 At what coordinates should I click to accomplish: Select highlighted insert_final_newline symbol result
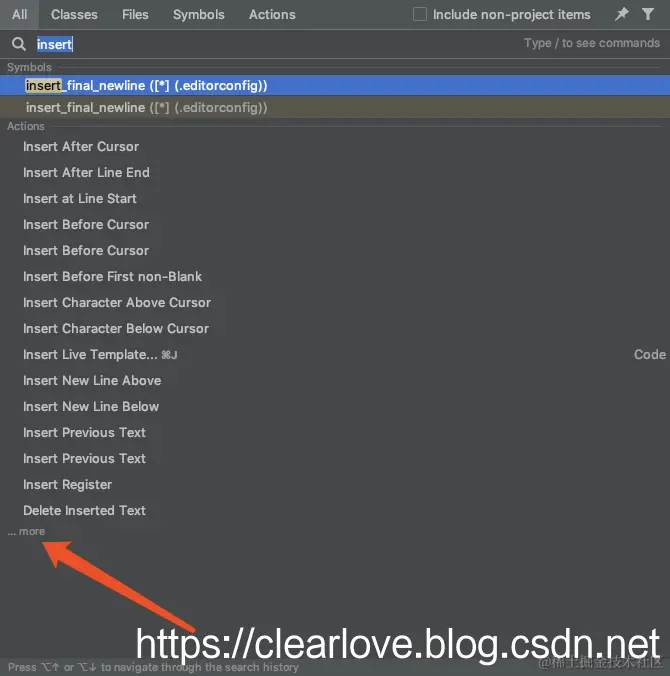pos(335,85)
